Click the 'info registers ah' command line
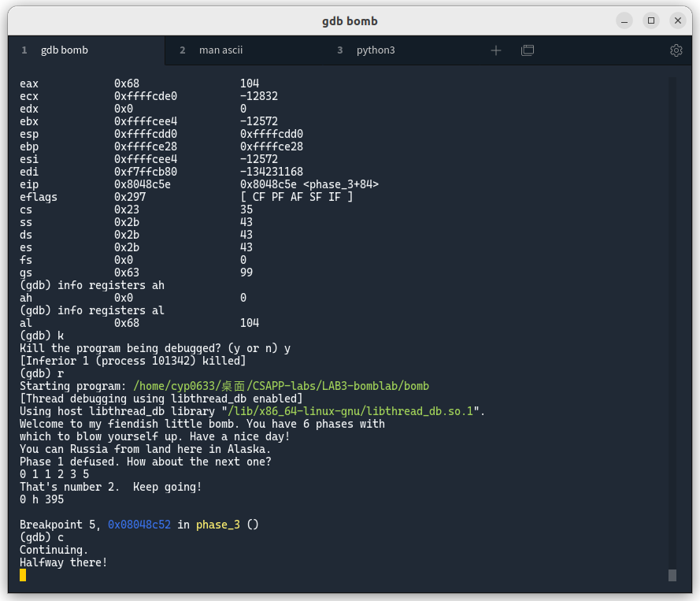The image size is (700, 601). tap(92, 285)
